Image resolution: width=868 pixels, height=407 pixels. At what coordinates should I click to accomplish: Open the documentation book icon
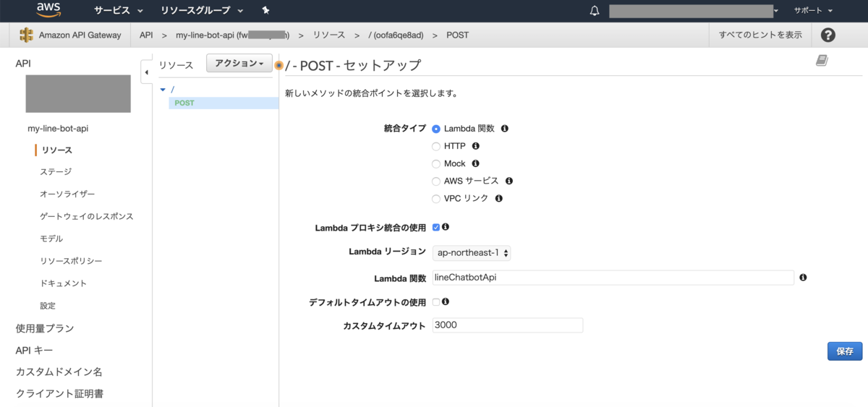[822, 61]
